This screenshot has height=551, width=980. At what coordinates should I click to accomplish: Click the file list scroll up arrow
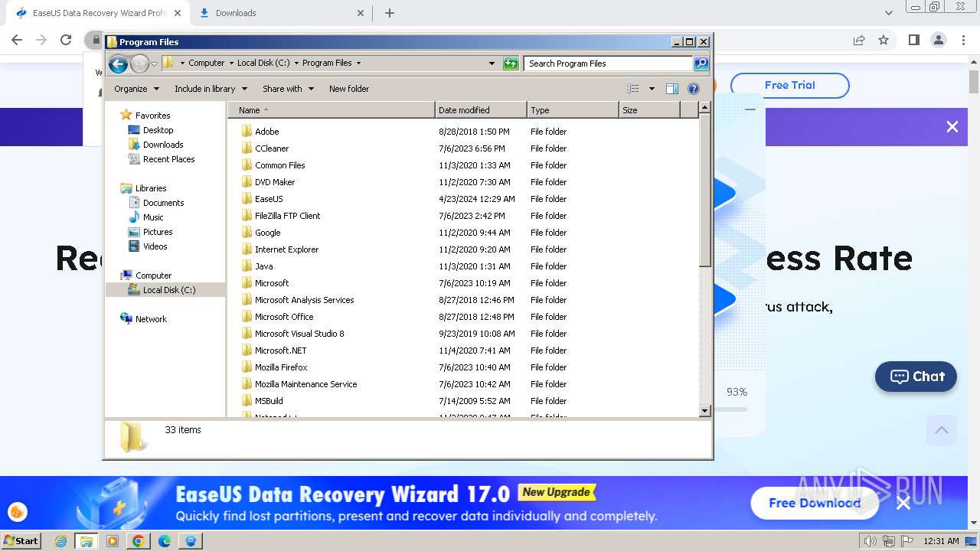(x=705, y=108)
